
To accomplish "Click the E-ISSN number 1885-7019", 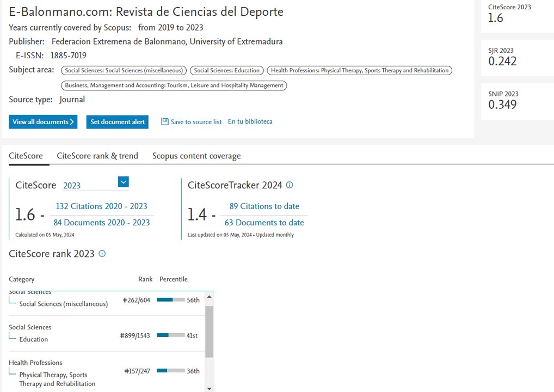I will (69, 56).
